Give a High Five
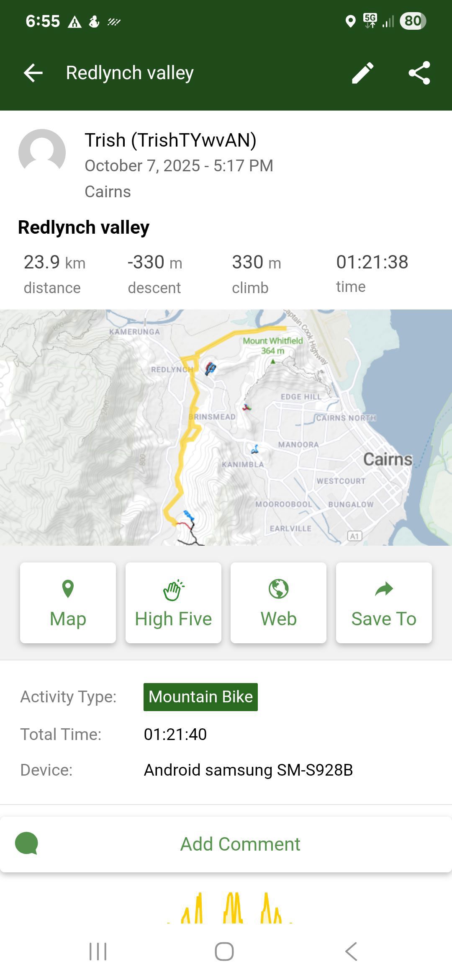Screen dimensions: 452x980 (173, 602)
